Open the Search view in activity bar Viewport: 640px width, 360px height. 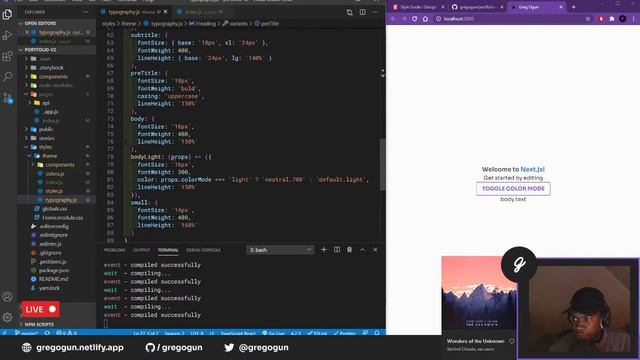tap(7, 76)
